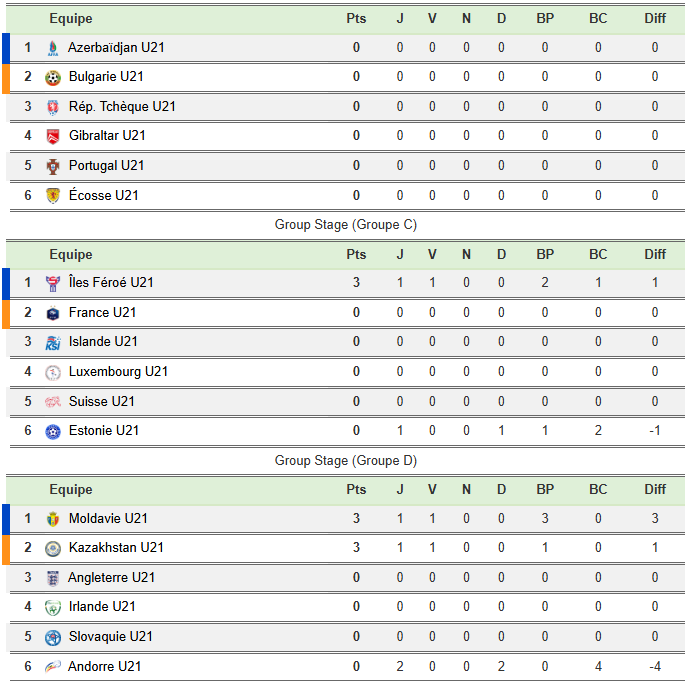Open the Îles Féroé U21 team link
Screen dimensions: 687x682
[111, 283]
